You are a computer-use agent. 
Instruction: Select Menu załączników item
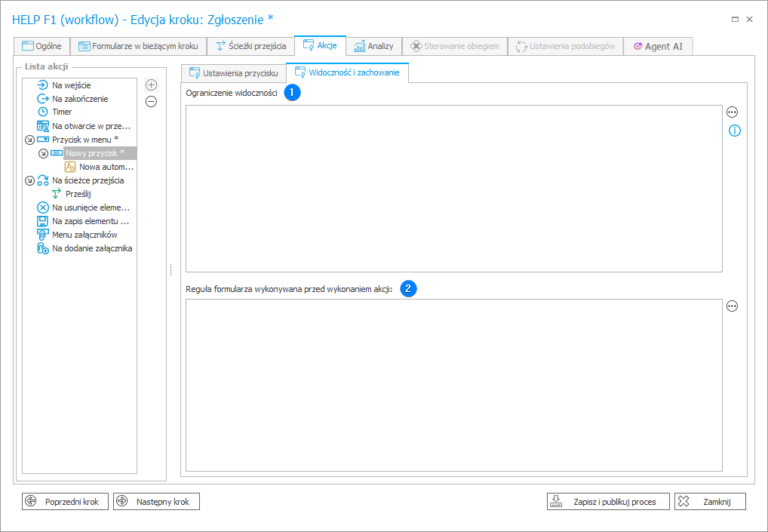coord(84,235)
